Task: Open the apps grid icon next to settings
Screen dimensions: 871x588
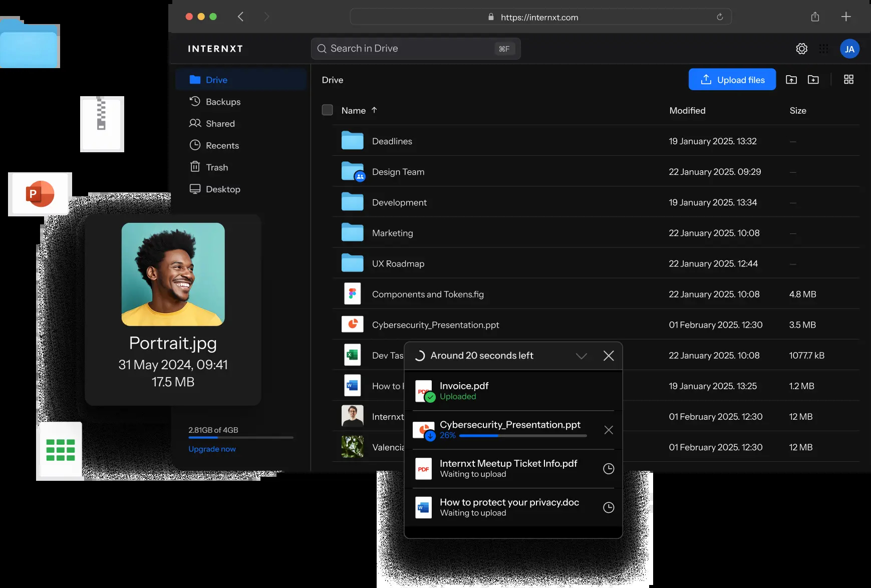Action: (823, 48)
